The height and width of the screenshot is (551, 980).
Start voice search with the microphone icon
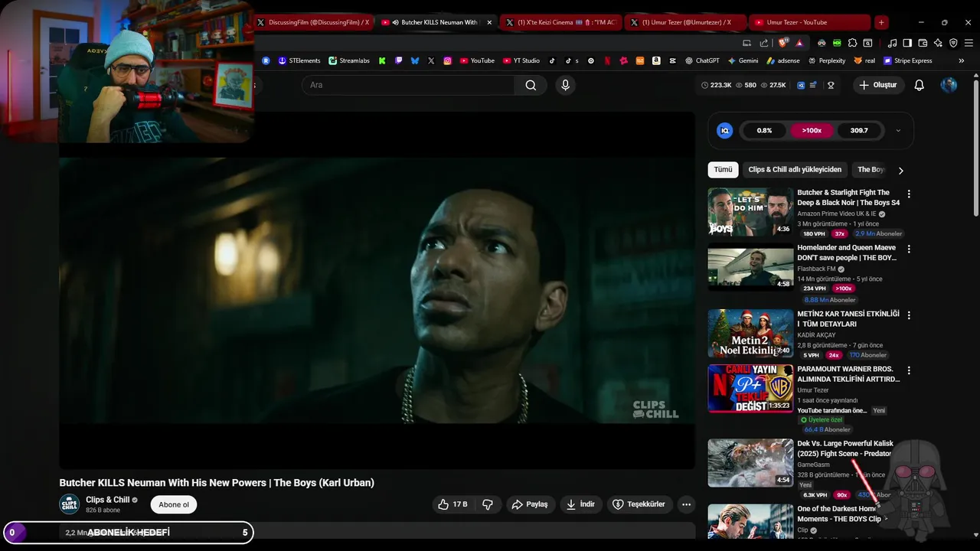click(x=565, y=85)
